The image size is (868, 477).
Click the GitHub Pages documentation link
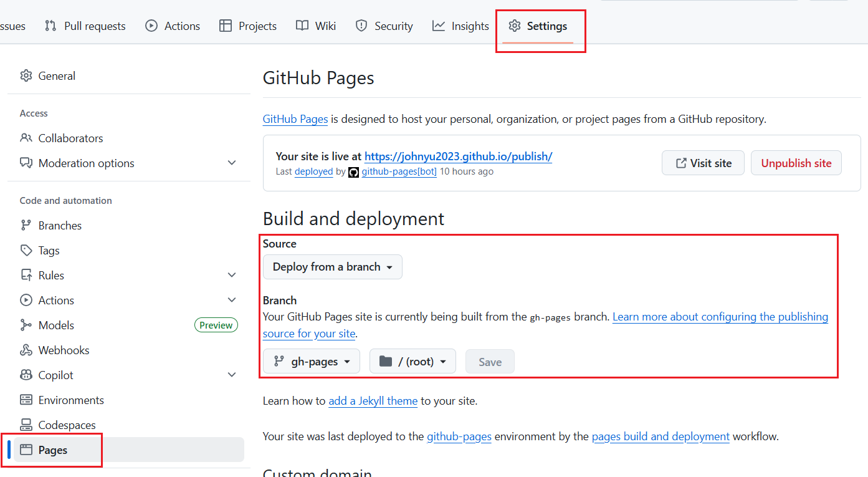pos(295,118)
